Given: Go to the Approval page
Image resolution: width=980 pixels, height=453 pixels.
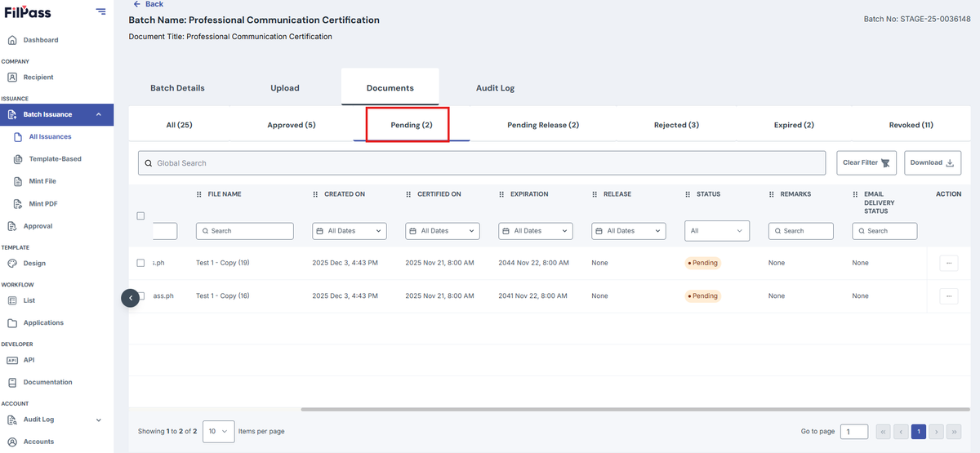Looking at the screenshot, I should [x=38, y=226].
